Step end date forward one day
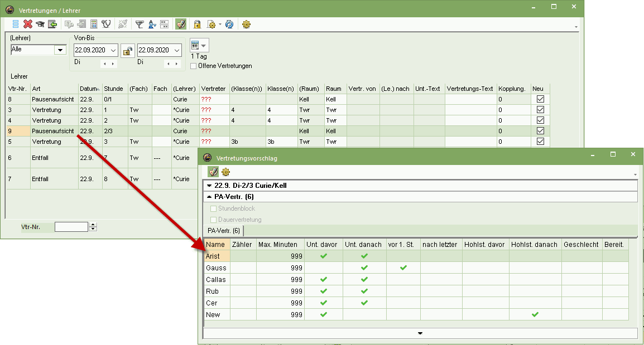Screen dimensions: 644x345 (x=176, y=64)
